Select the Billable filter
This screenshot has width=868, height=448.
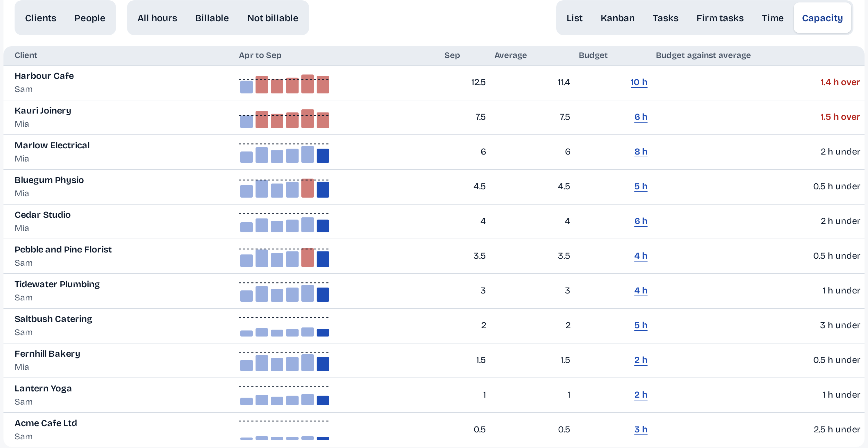coord(212,18)
